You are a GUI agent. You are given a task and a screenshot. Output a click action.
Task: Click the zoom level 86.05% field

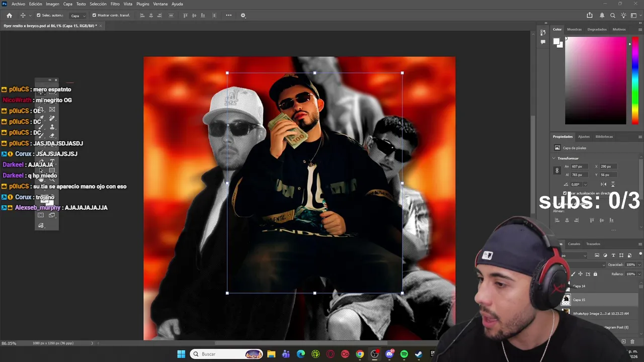click(9, 343)
